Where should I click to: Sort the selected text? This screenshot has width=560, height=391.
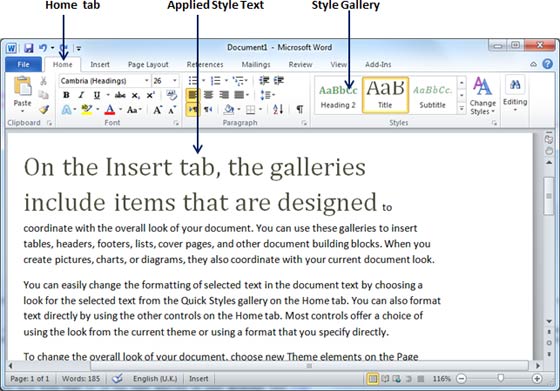pos(278,109)
